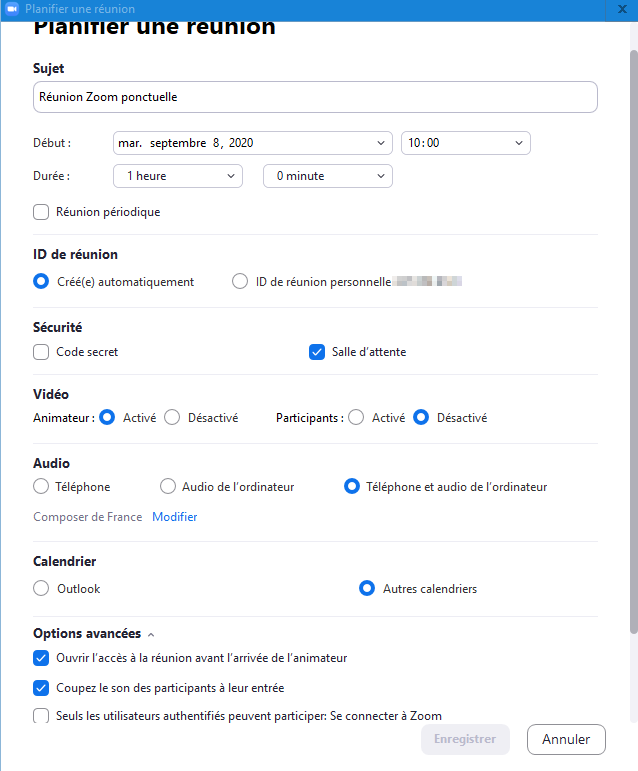The height and width of the screenshot is (771, 638).
Task: Expand the '1 heure' duration dropdown
Action: coord(178,176)
